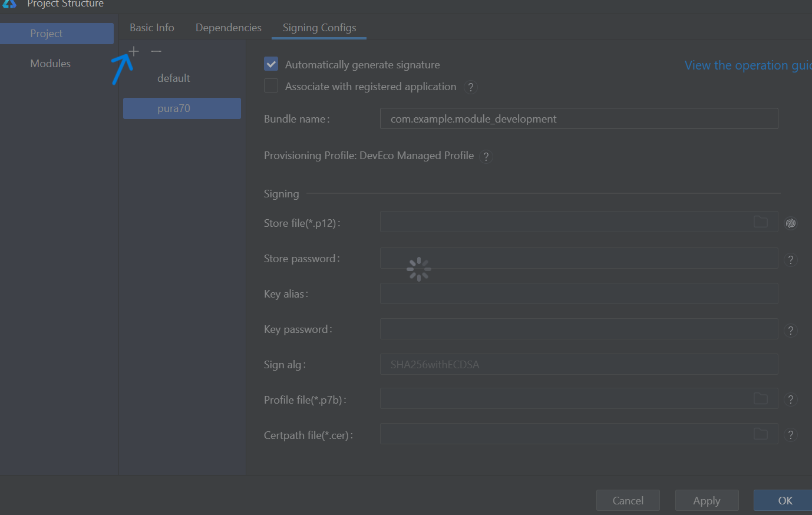
Task: Switch to the Basic Info tab
Action: [152, 28]
